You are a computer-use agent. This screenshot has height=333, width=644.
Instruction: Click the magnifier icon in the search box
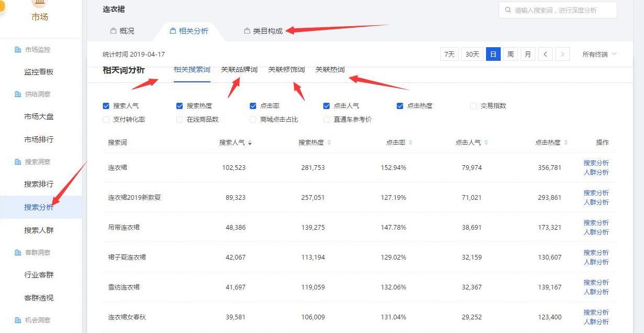508,9
